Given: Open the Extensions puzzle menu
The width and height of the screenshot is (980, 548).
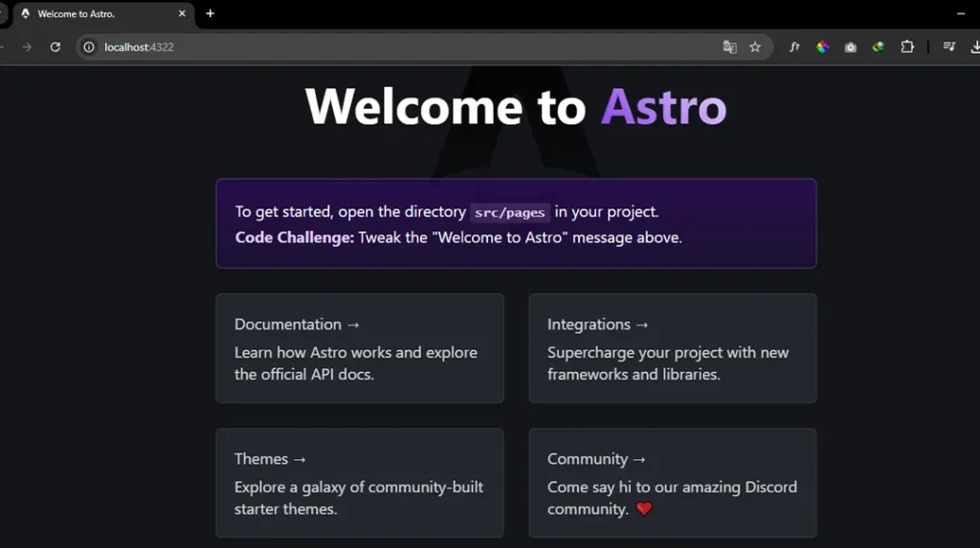Looking at the screenshot, I should click(x=907, y=47).
